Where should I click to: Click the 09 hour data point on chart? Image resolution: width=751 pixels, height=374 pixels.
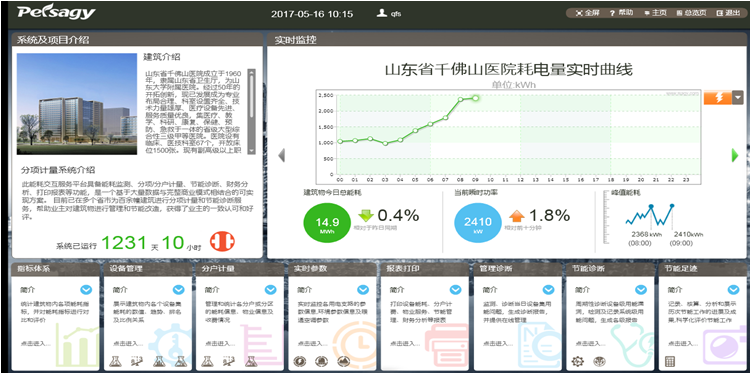point(475,98)
